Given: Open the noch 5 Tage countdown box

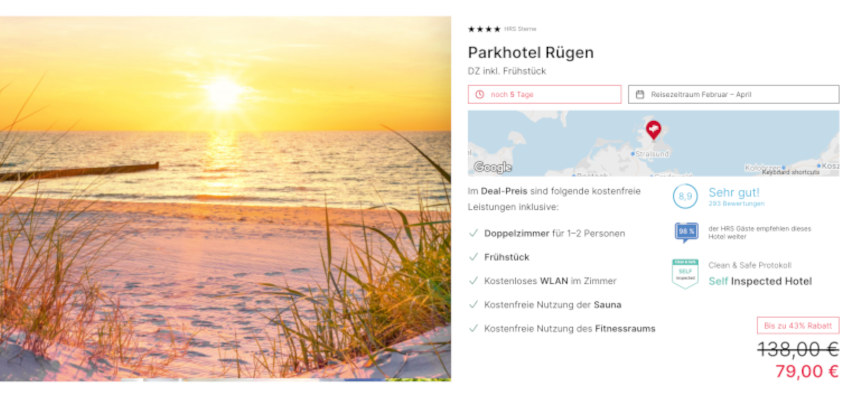Looking at the screenshot, I should click(x=545, y=94).
